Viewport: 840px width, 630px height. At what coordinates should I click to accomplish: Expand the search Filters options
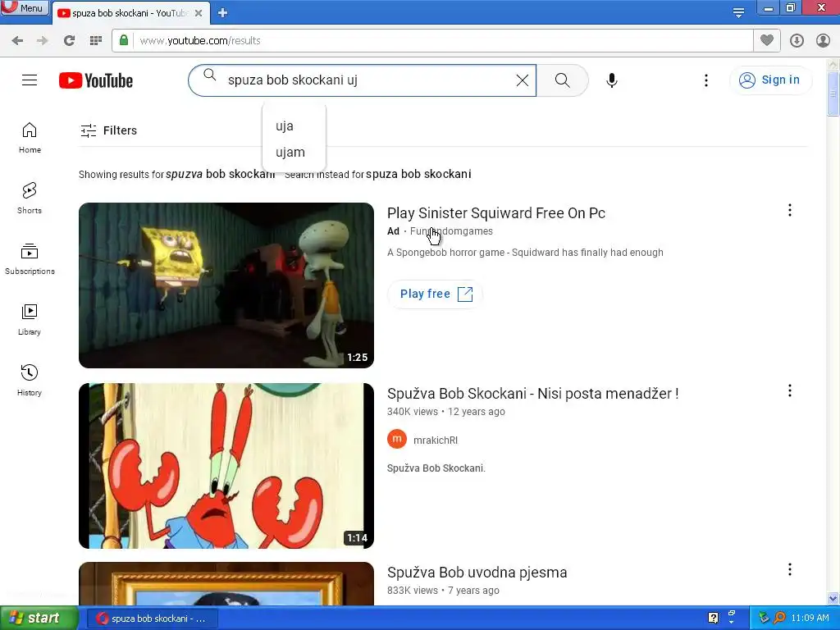[109, 130]
